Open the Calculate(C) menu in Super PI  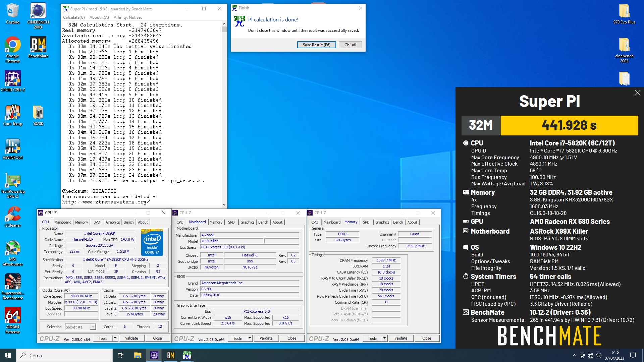pyautogui.click(x=74, y=17)
